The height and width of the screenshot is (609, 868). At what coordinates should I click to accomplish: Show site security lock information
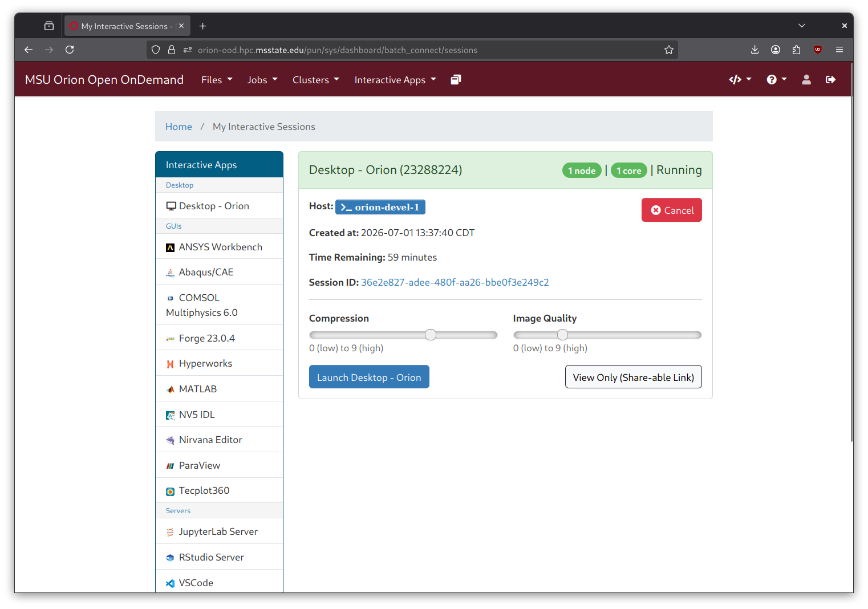point(171,50)
